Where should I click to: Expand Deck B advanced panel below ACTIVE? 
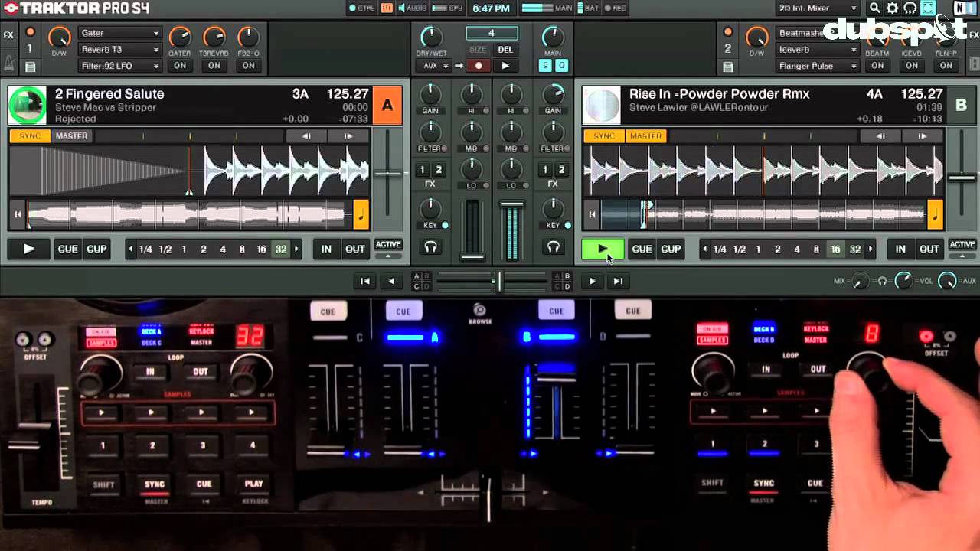pyautogui.click(x=962, y=256)
